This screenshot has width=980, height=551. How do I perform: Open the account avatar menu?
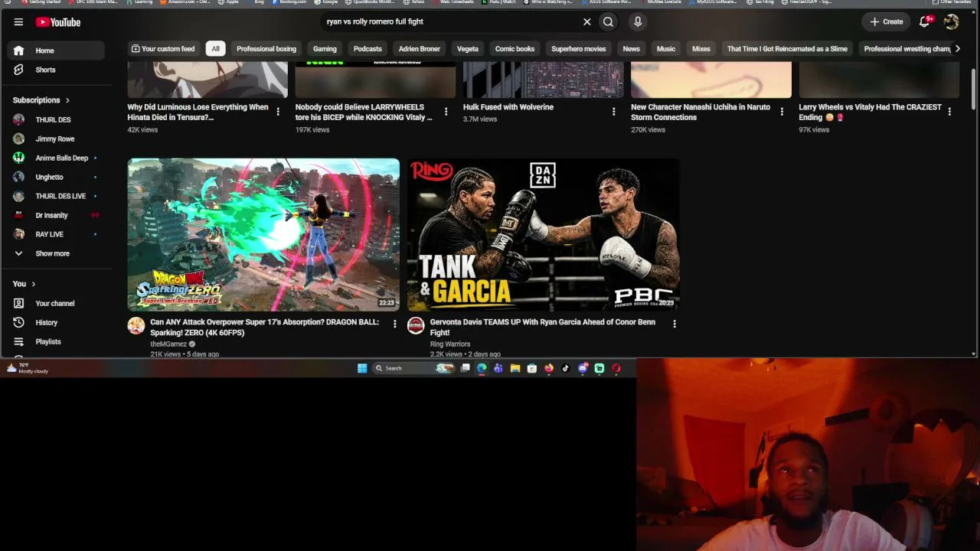pos(951,21)
